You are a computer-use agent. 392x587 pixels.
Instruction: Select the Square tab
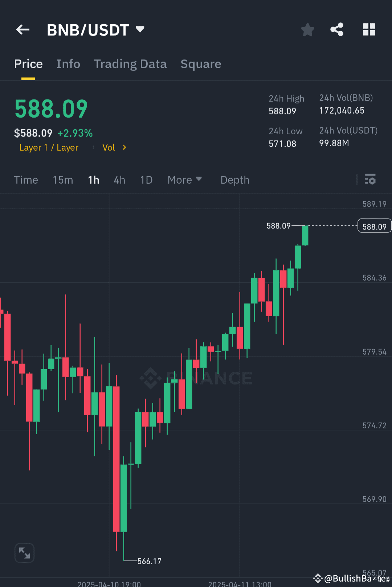click(201, 64)
